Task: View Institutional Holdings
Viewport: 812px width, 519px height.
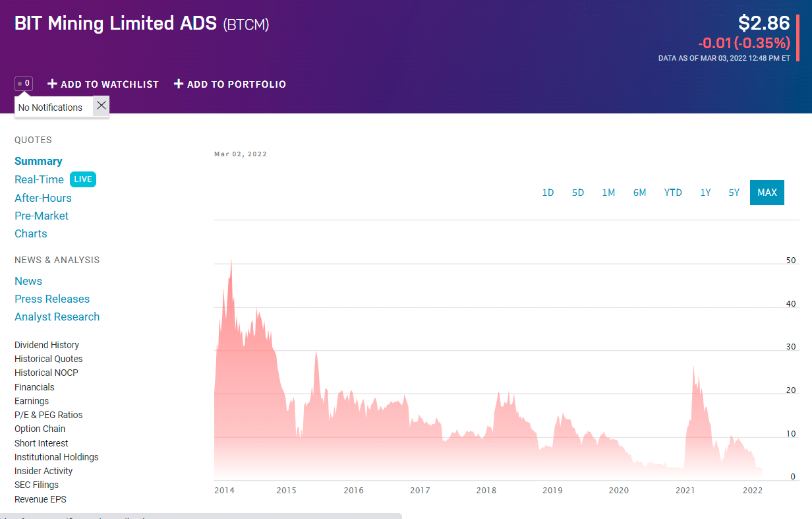Action: tap(57, 457)
